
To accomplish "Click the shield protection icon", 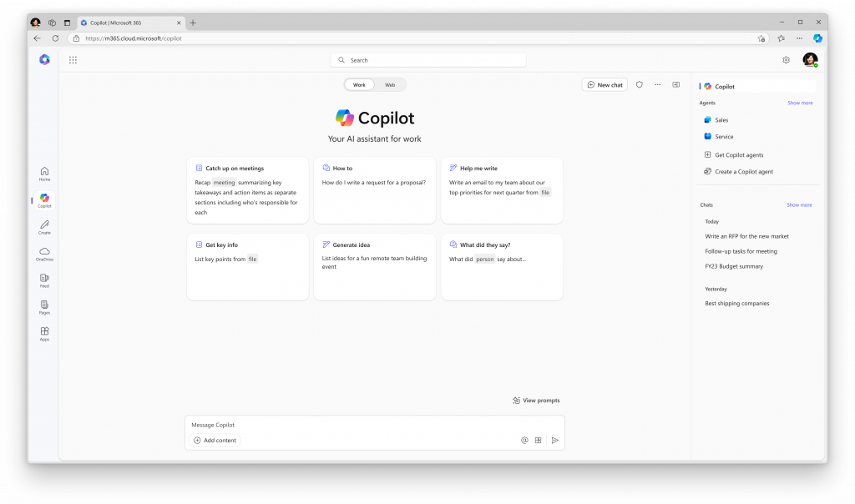I will click(x=639, y=85).
